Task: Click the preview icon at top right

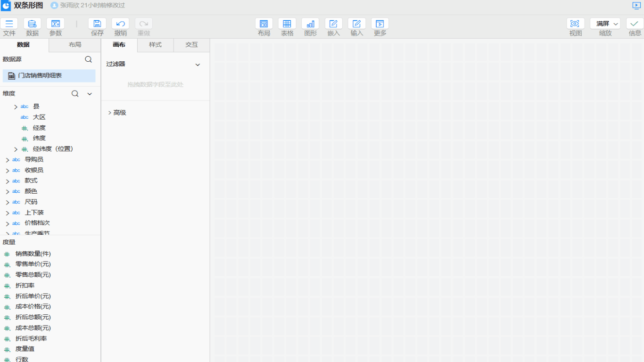Action: pyautogui.click(x=636, y=6)
